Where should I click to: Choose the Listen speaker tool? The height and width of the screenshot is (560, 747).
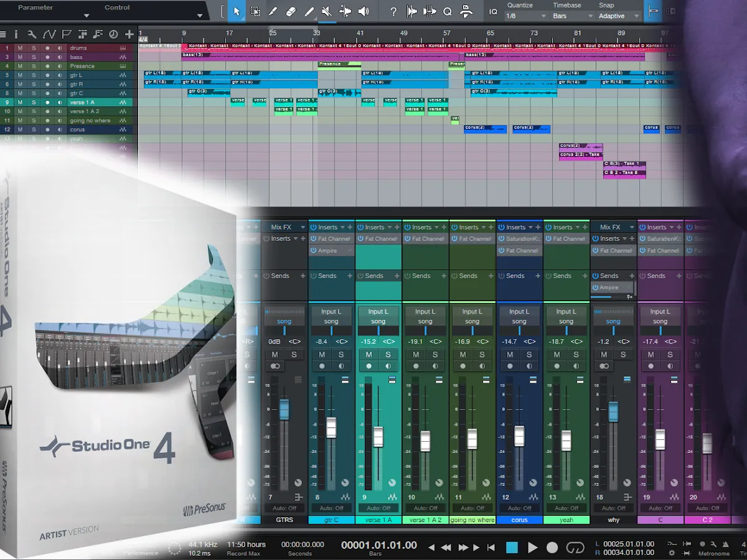point(364,11)
